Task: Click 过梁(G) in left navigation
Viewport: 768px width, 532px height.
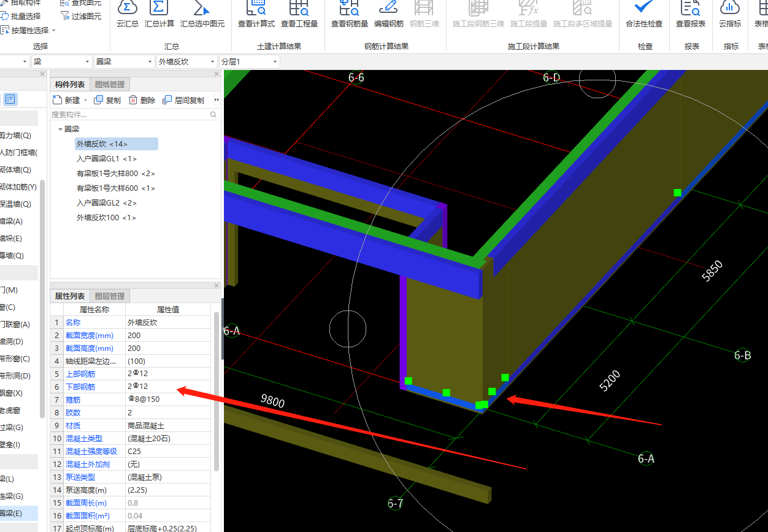Action: 12,428
